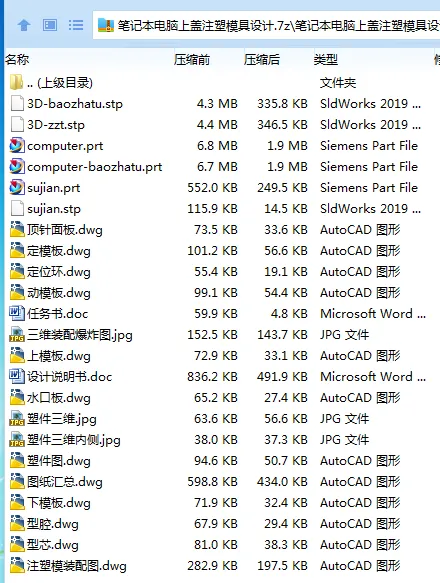The image size is (440, 583).
Task: Select the 塑件三维内侧.jpg file
Action: click(x=74, y=440)
